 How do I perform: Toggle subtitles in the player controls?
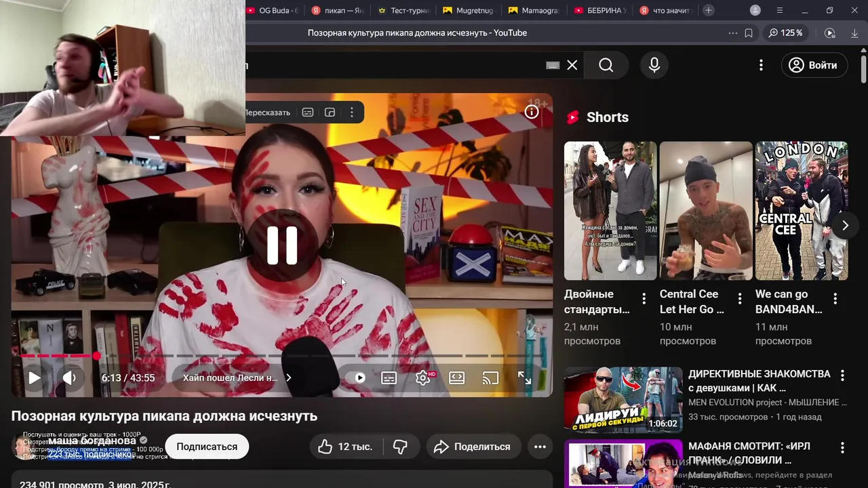389,378
